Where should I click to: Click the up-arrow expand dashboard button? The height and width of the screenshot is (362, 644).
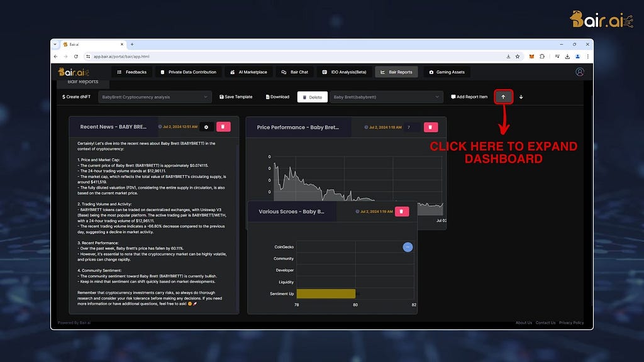click(x=503, y=97)
